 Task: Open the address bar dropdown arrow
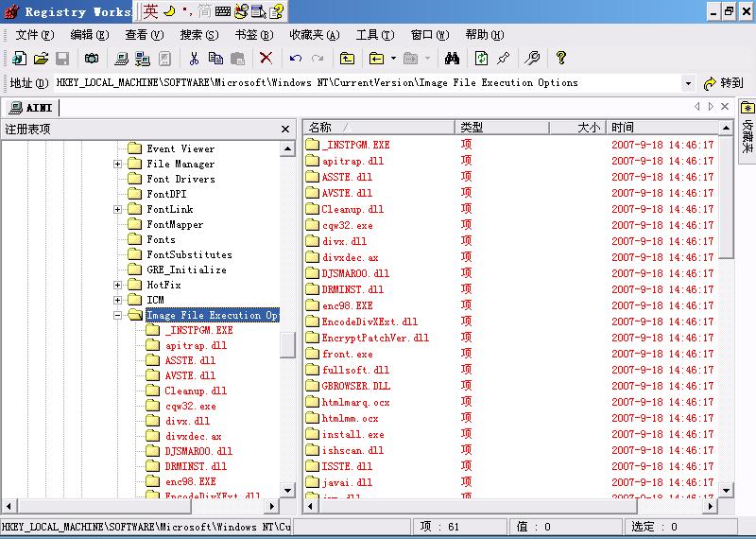click(688, 83)
